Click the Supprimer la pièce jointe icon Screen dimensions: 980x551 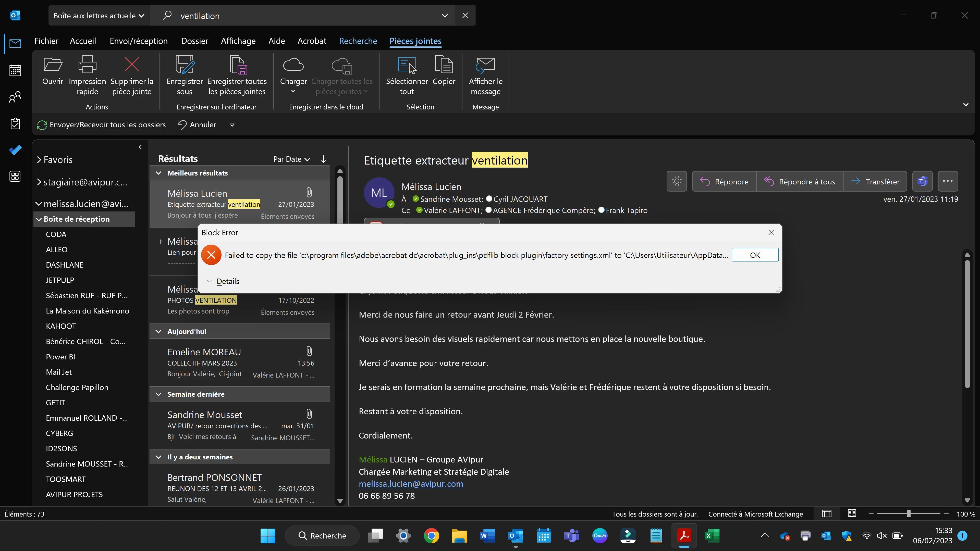132,65
